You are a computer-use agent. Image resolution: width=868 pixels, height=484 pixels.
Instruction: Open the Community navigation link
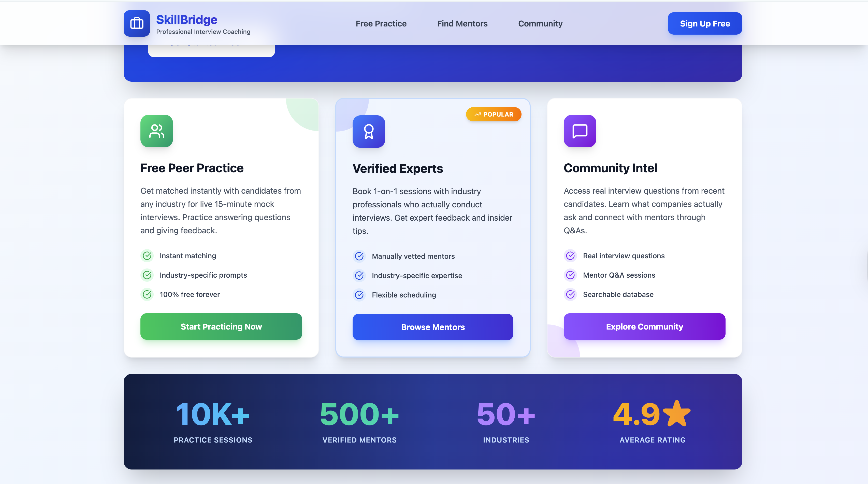(540, 24)
